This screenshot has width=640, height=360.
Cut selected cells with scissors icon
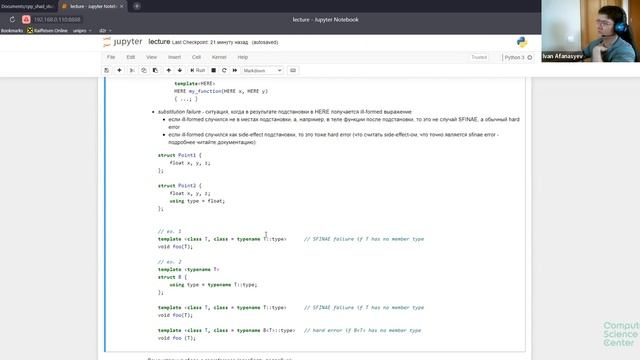132,70
